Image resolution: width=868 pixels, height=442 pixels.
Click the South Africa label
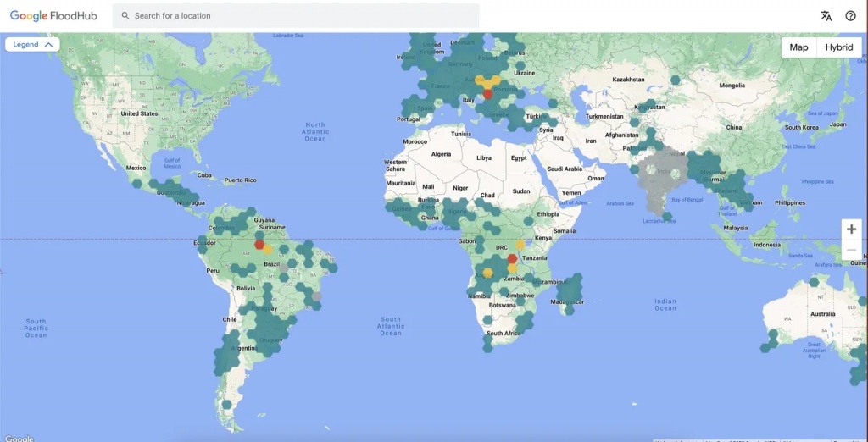click(x=503, y=333)
